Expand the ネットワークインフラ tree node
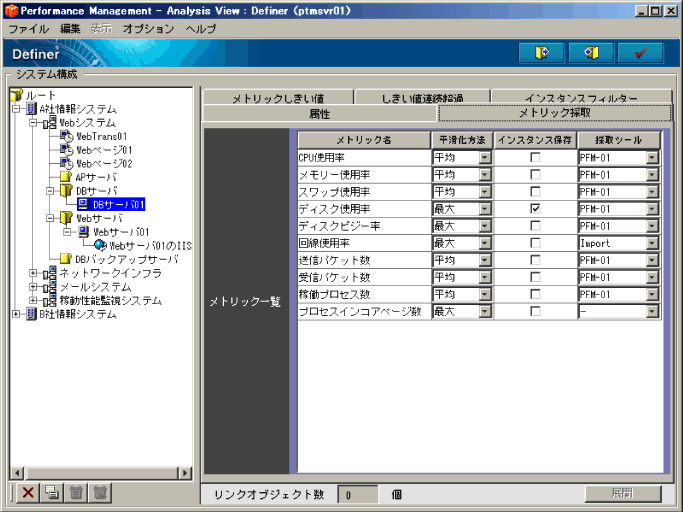This screenshot has width=683, height=512. (x=33, y=273)
